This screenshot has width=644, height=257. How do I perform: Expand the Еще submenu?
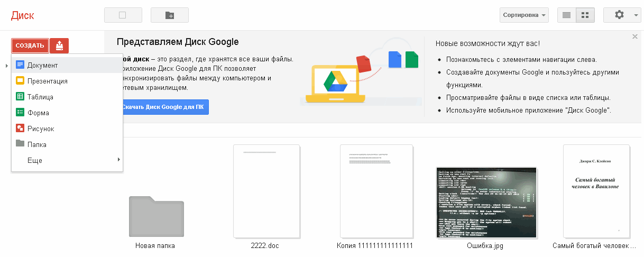(67, 160)
